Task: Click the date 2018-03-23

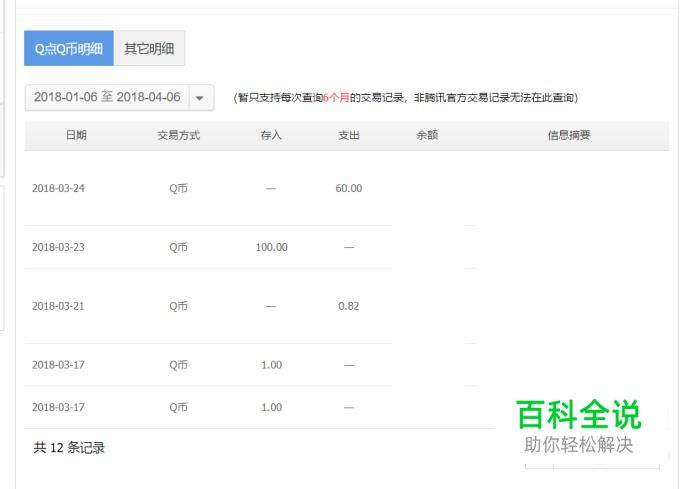Action: 58,247
